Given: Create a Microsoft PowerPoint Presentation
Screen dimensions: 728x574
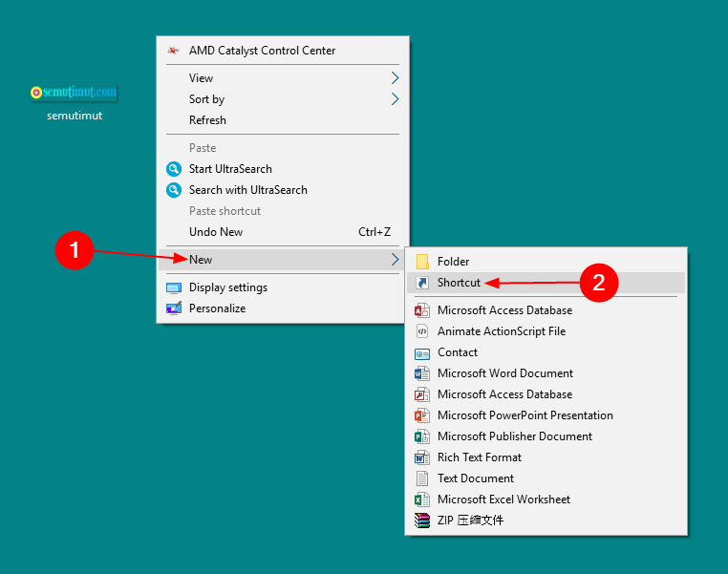Looking at the screenshot, I should click(546, 415).
